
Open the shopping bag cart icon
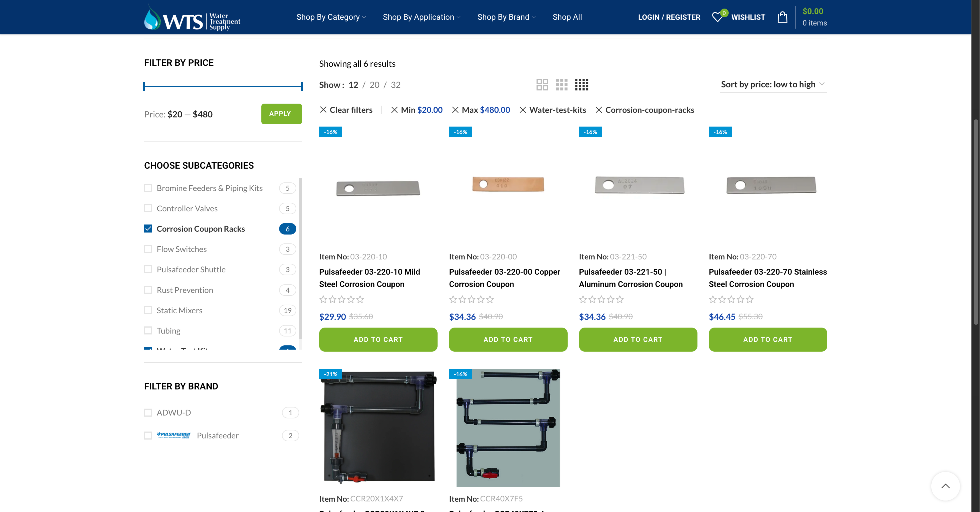(782, 17)
